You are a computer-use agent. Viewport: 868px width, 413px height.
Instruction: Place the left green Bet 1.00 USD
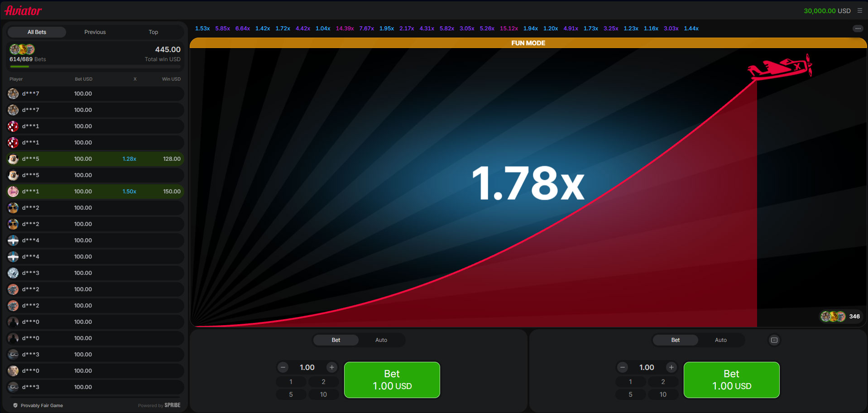pyautogui.click(x=392, y=379)
